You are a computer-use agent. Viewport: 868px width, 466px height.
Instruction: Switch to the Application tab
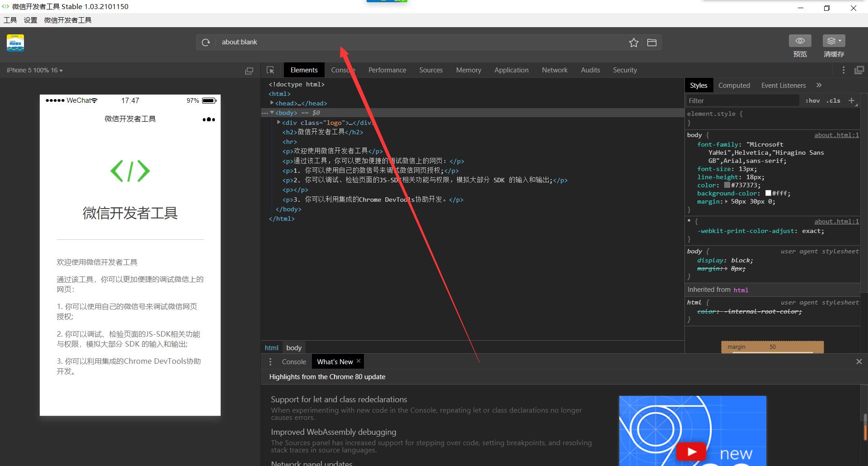pos(511,70)
